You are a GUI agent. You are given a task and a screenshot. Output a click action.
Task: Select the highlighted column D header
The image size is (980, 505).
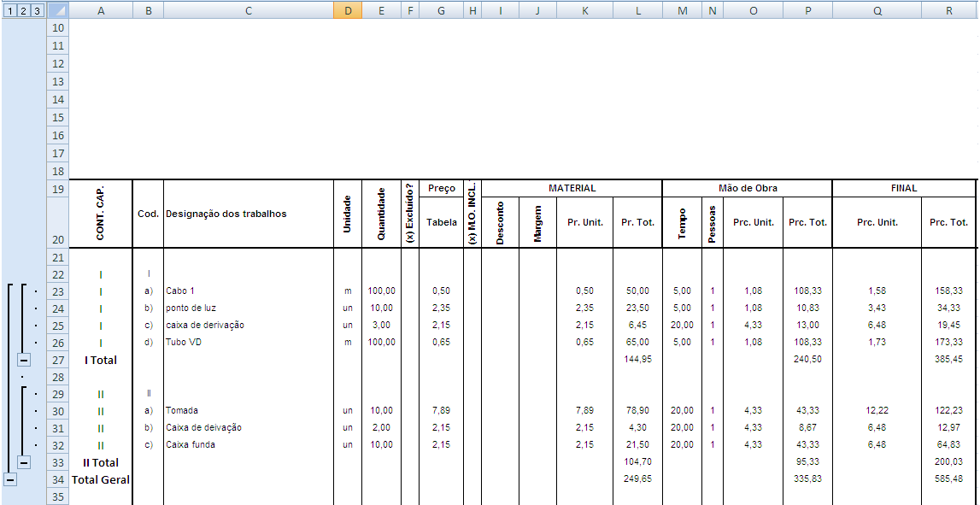(348, 11)
